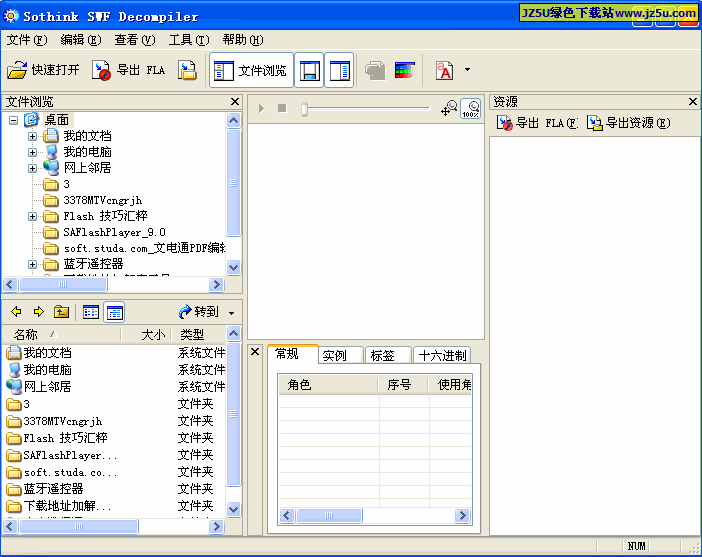
Task: Go forward with the right arrow icon
Action: coord(39,312)
